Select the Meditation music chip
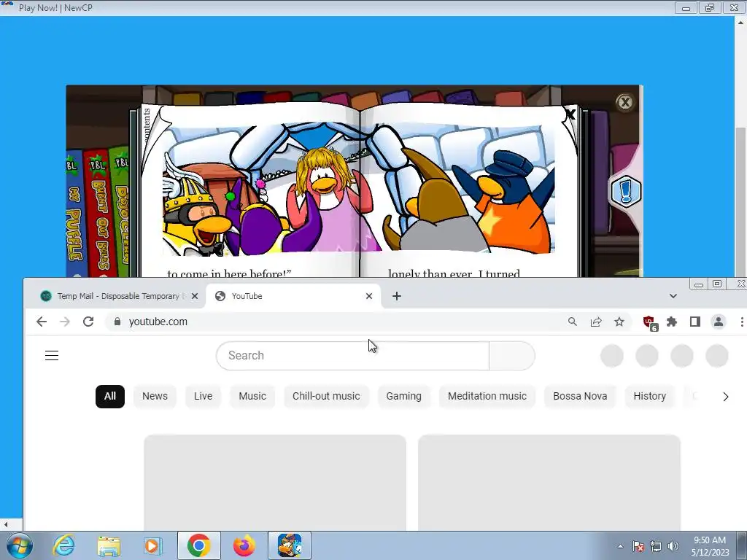 click(x=487, y=396)
